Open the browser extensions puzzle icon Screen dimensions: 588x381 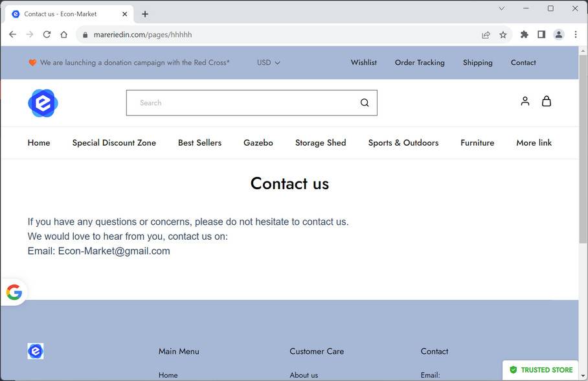(524, 34)
